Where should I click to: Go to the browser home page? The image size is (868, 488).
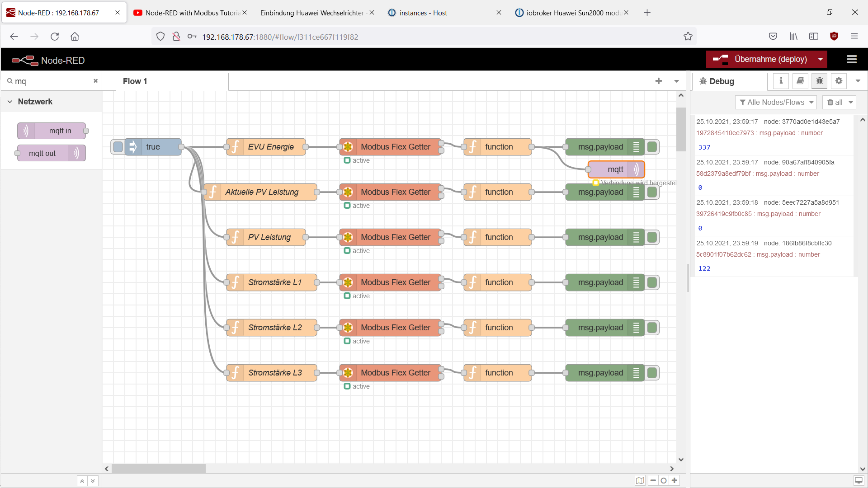pos(75,37)
